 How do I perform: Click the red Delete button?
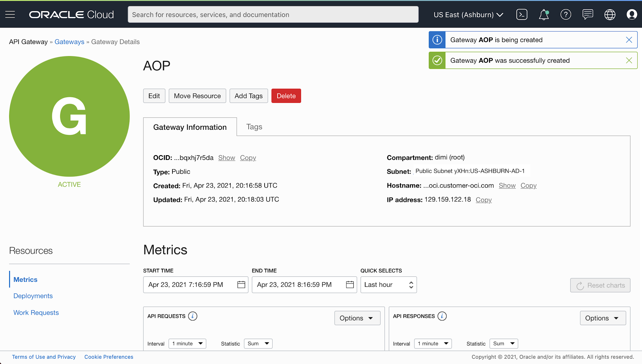pos(286,96)
